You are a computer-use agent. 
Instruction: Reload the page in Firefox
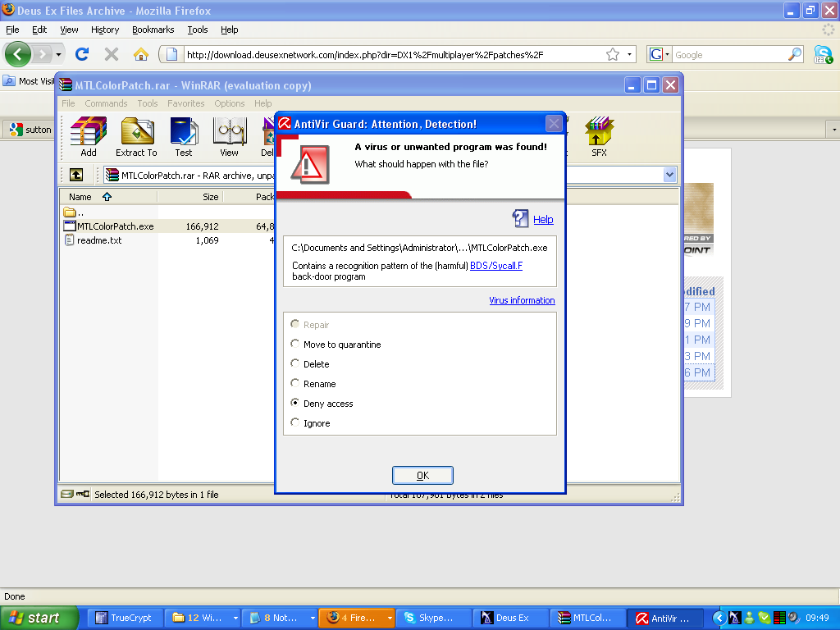coord(82,54)
